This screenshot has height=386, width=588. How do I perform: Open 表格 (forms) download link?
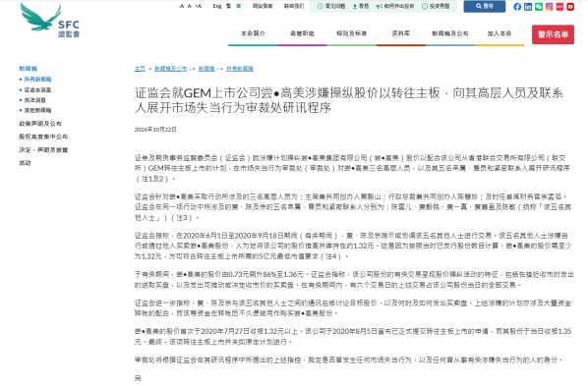tap(361, 6)
